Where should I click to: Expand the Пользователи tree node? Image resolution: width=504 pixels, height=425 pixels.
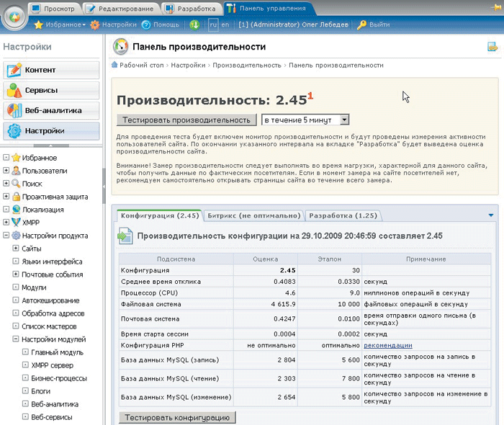(x=6, y=171)
